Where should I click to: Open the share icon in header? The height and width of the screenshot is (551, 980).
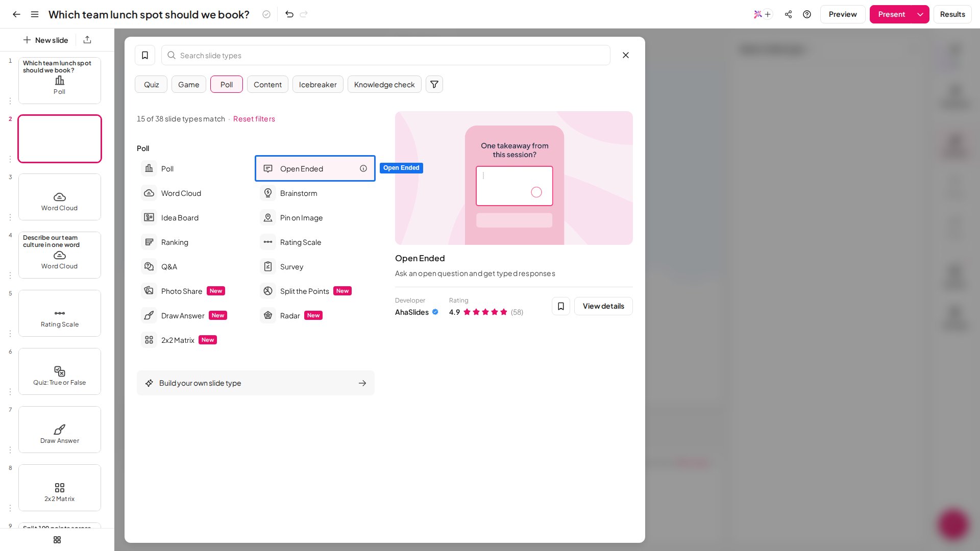pyautogui.click(x=788, y=14)
